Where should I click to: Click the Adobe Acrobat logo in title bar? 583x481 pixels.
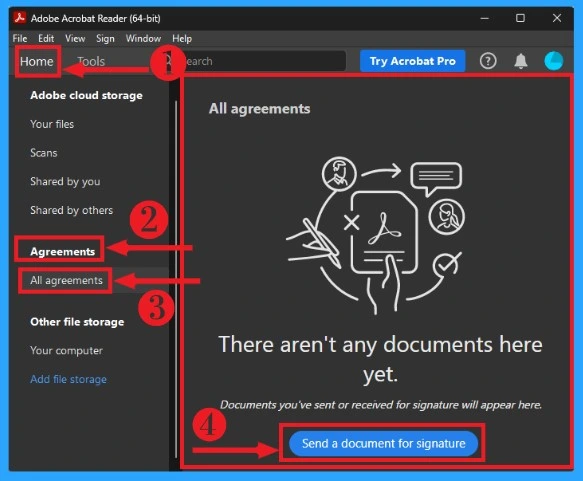point(20,18)
